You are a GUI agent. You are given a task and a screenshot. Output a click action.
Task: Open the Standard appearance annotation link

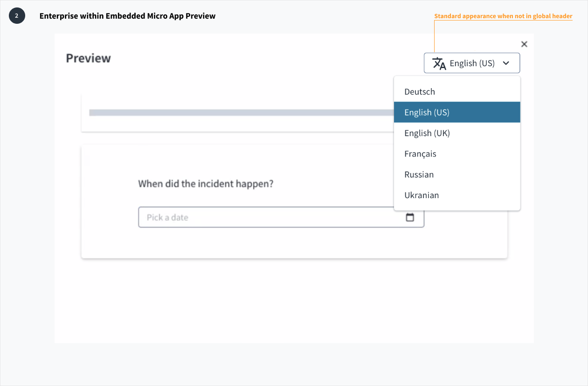pos(503,16)
